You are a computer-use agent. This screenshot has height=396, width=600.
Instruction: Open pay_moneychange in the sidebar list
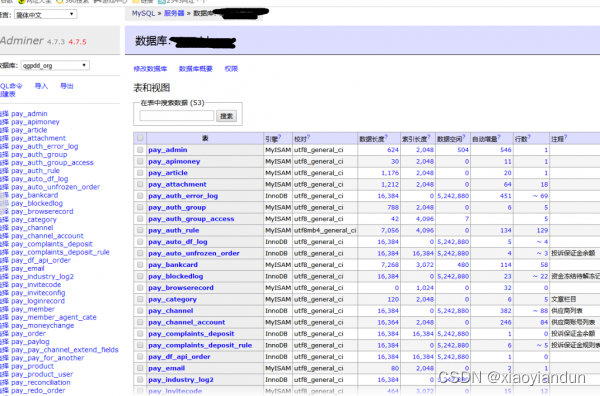pos(42,326)
